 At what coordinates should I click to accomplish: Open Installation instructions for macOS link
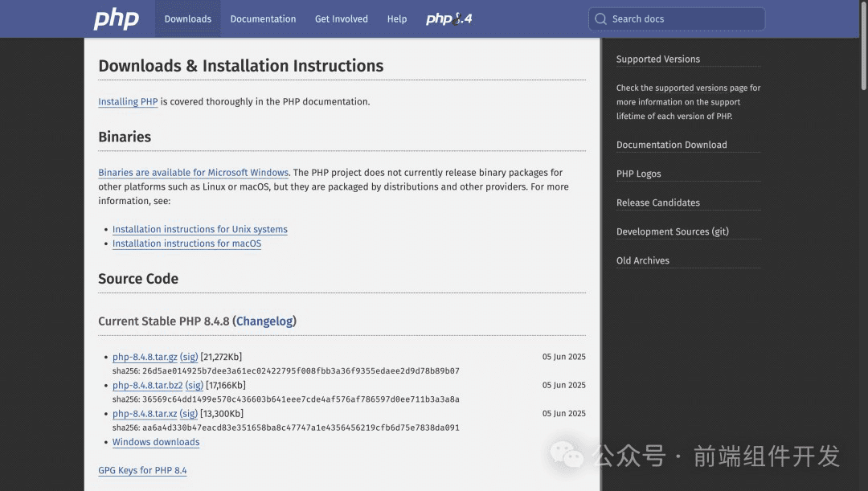point(186,243)
